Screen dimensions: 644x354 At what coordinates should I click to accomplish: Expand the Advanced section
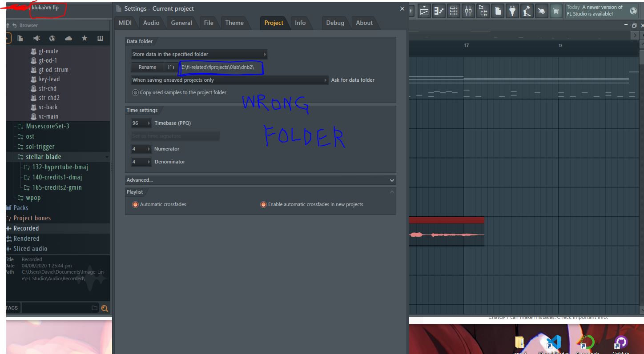point(260,180)
